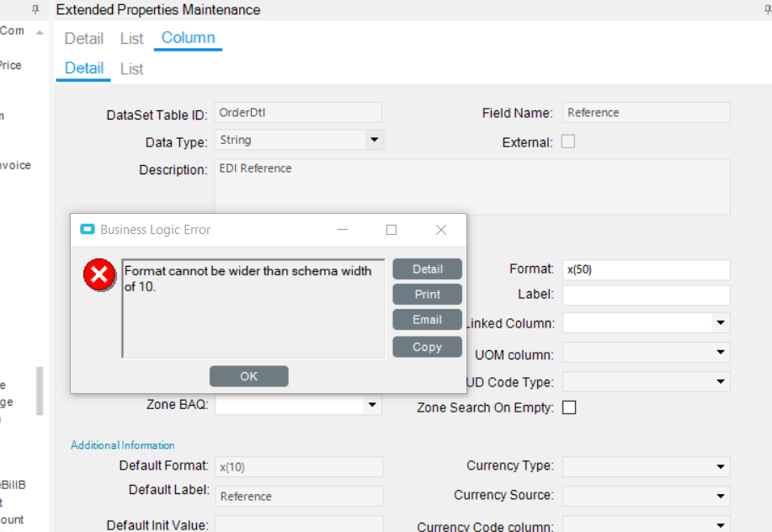Expand the Zone BAQ dropdown
This screenshot has height=532, width=772.
point(371,405)
